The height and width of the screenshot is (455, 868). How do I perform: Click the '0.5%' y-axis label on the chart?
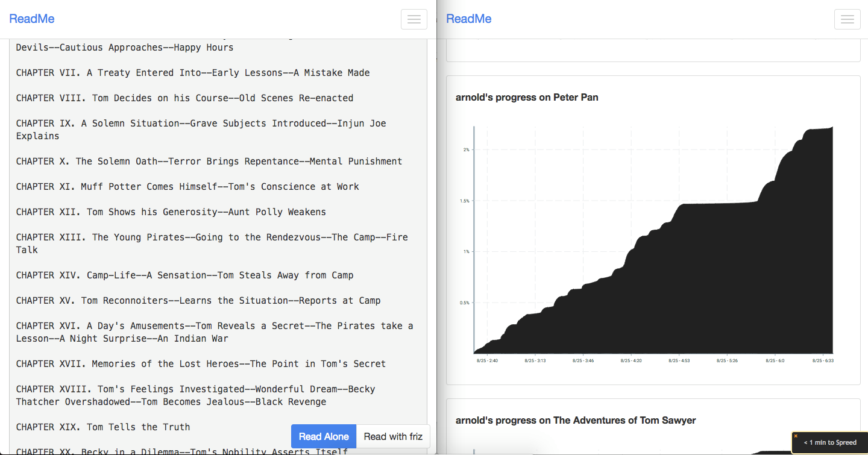pos(464,303)
